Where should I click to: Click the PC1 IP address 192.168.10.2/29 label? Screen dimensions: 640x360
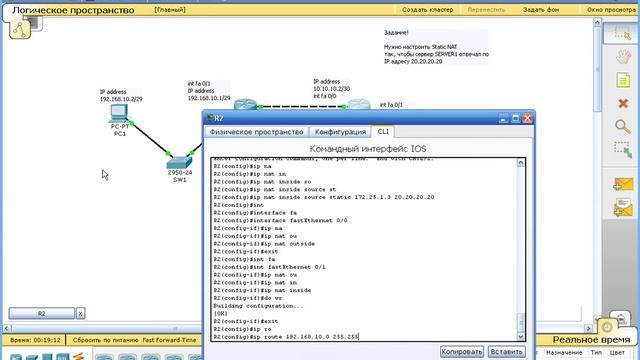pyautogui.click(x=121, y=96)
